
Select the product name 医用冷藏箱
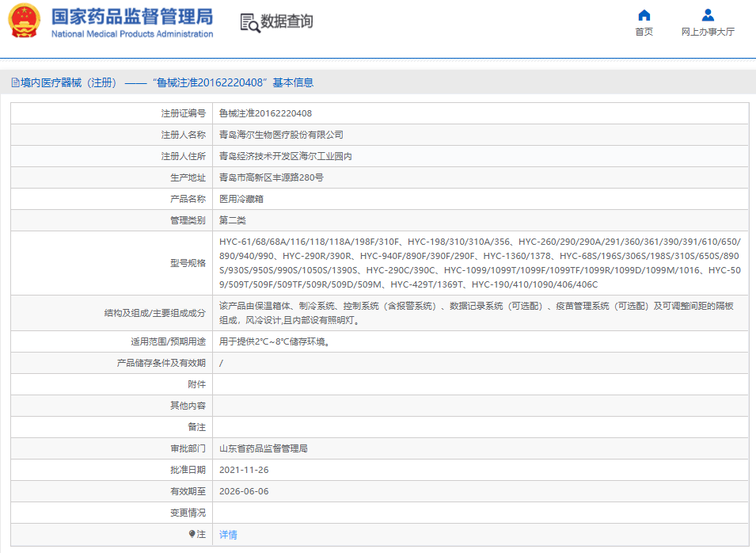pyautogui.click(x=240, y=199)
